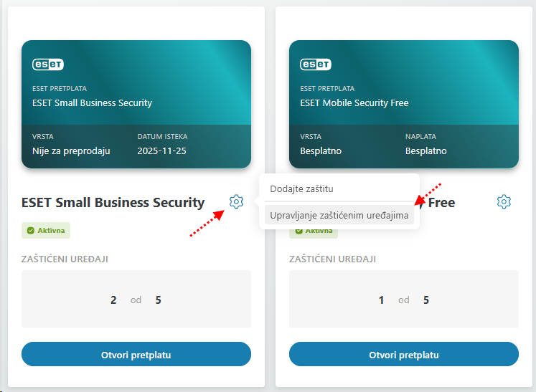Click ESET logo on Small Business Security card
This screenshot has height=392, width=536.
(x=48, y=64)
